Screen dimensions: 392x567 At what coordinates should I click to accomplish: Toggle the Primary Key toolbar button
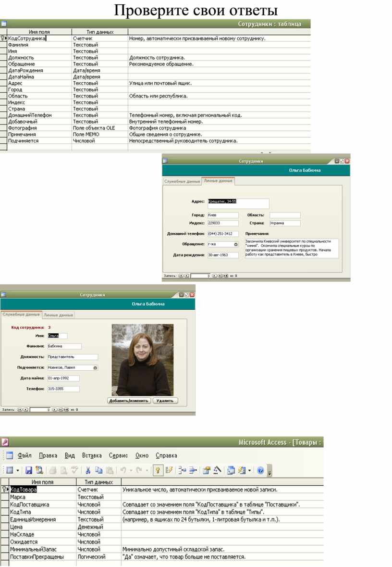157,470
